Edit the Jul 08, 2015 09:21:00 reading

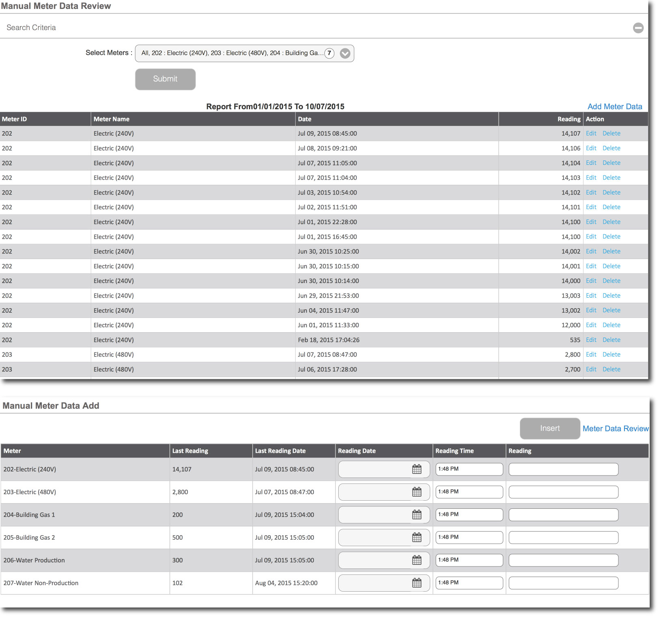click(591, 148)
